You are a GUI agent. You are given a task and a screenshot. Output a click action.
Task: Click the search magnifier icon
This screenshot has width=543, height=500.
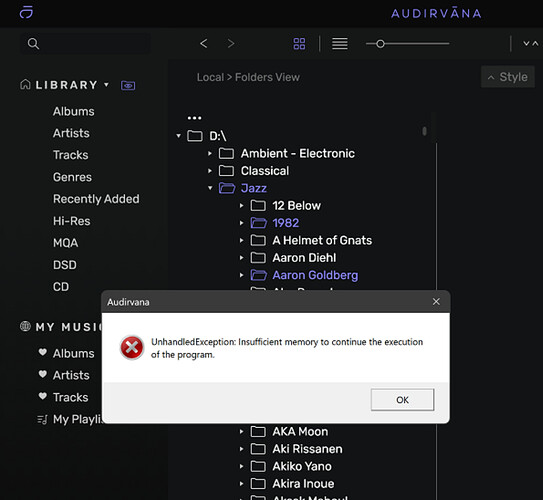tap(33, 44)
